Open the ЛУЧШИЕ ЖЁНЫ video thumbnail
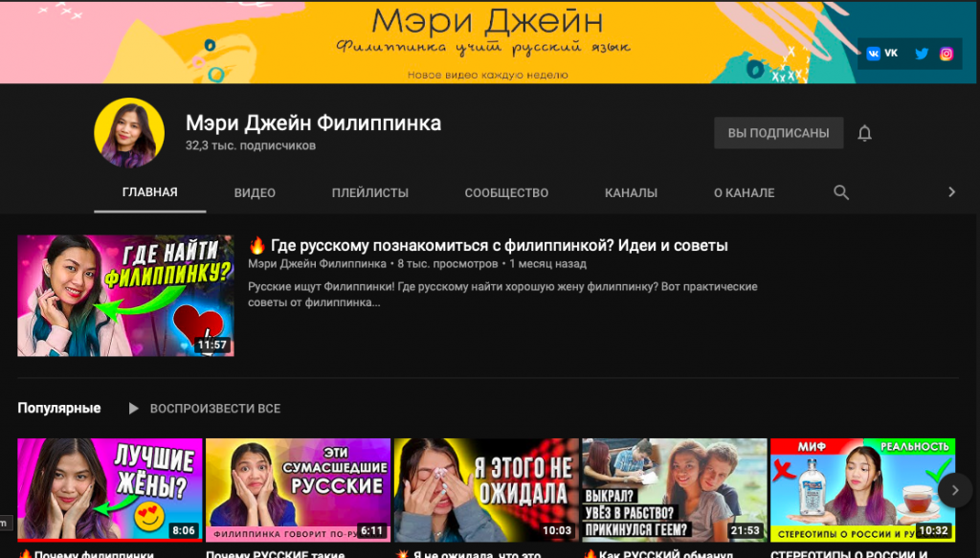Image resolution: width=980 pixels, height=558 pixels. (x=110, y=490)
